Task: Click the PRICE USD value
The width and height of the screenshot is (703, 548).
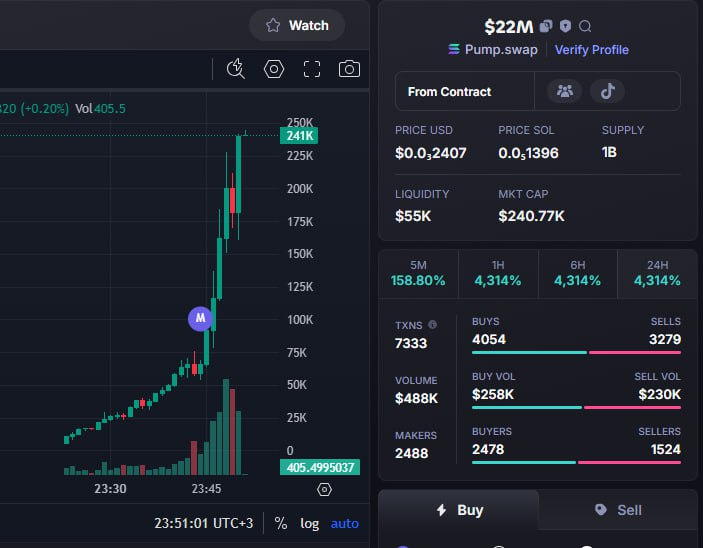Action: (x=430, y=153)
